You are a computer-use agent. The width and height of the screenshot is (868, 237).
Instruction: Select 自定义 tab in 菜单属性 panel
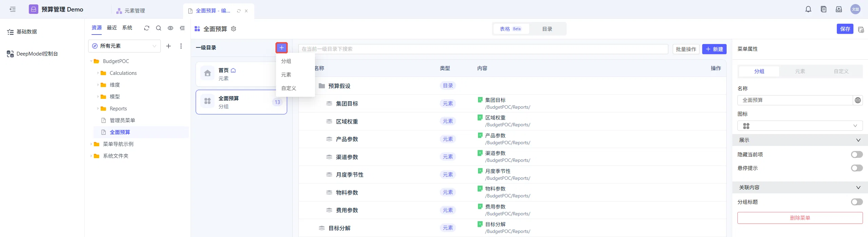pyautogui.click(x=841, y=71)
